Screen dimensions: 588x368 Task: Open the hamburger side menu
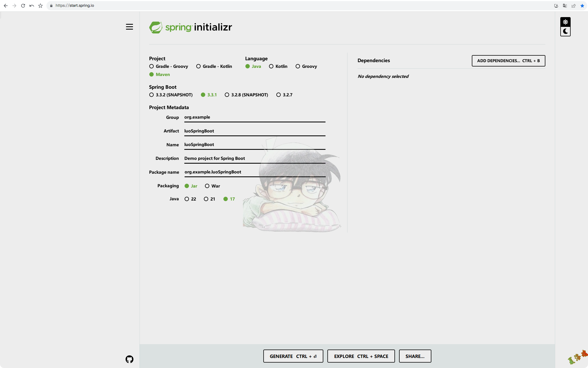(x=129, y=27)
